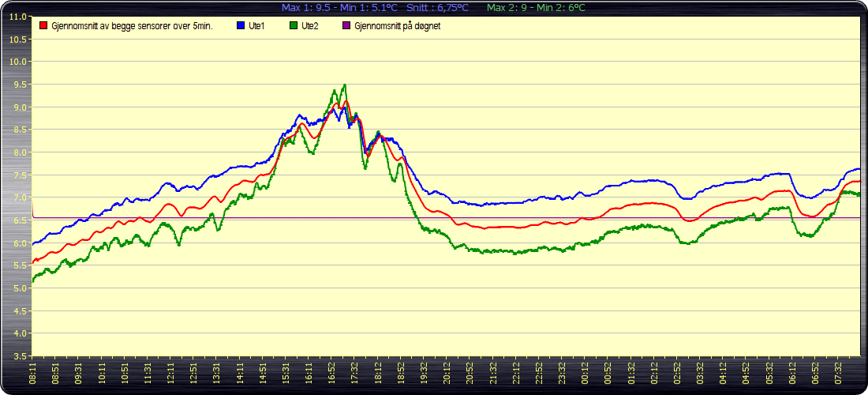The height and width of the screenshot is (395, 868).
Task: Click the blue Ute1 legend swatch
Action: point(241,25)
